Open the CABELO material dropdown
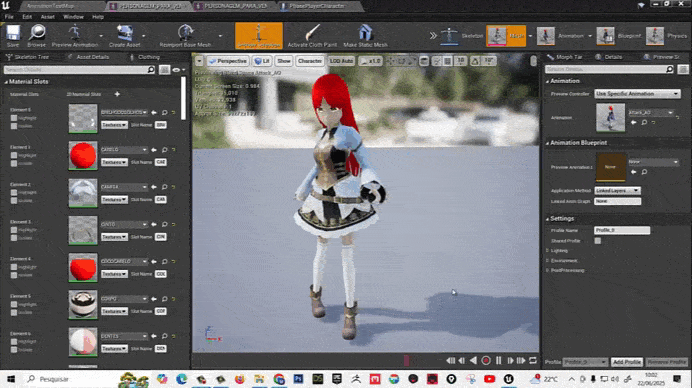This screenshot has height=388, width=692. (124, 150)
